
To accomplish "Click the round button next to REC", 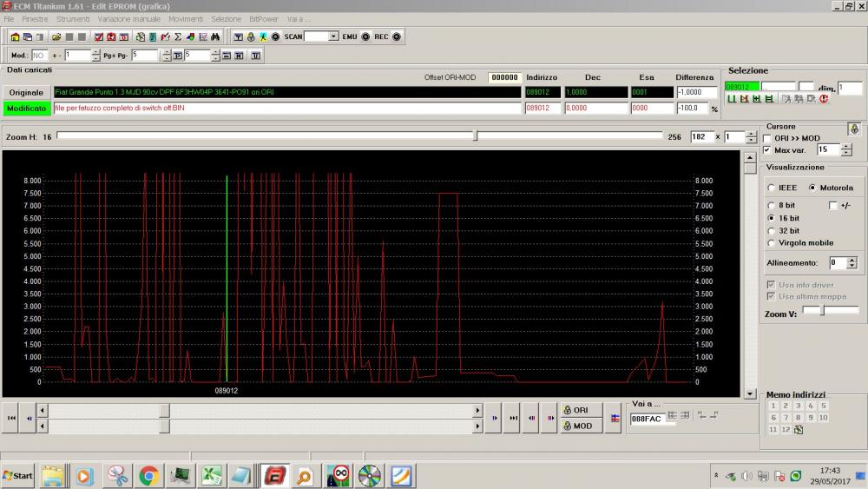I will coord(397,36).
